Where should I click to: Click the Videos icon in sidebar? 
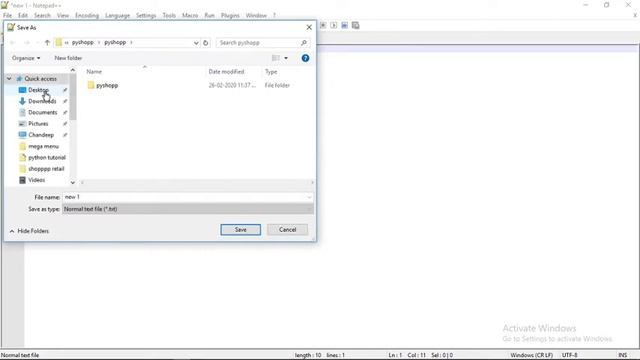point(22,180)
